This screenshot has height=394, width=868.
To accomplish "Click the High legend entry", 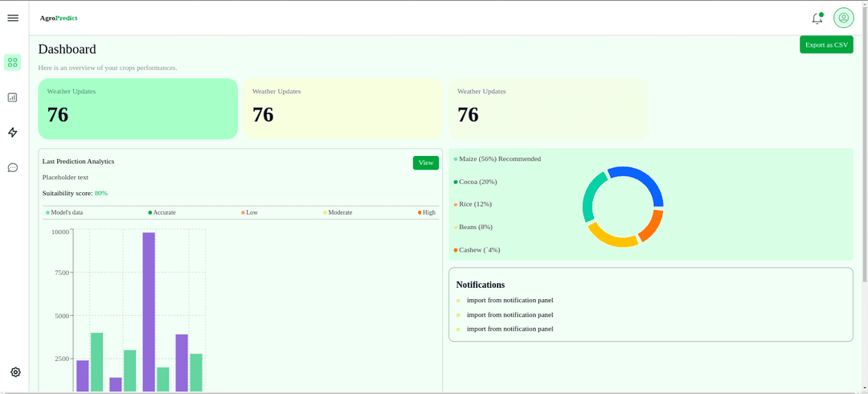I will pyautogui.click(x=426, y=212).
